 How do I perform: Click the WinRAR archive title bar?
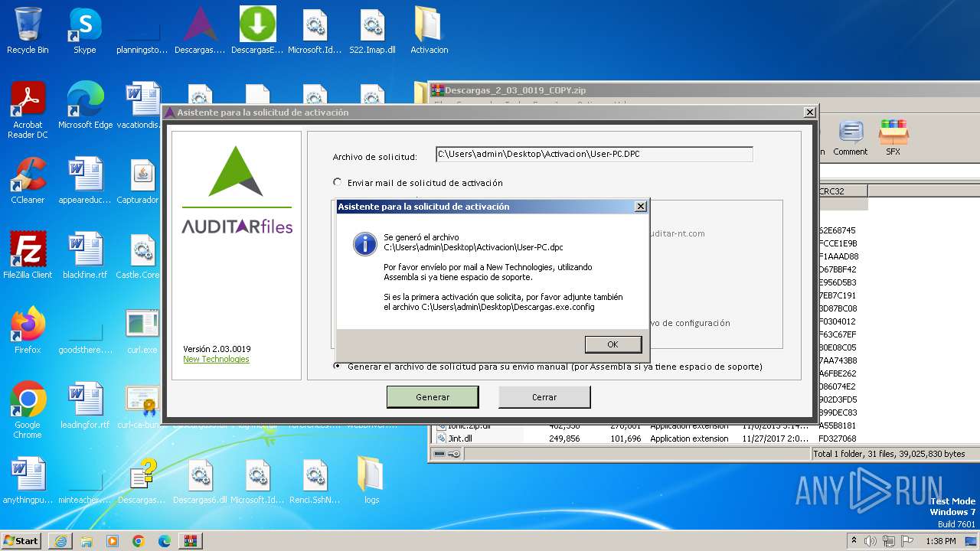point(704,90)
